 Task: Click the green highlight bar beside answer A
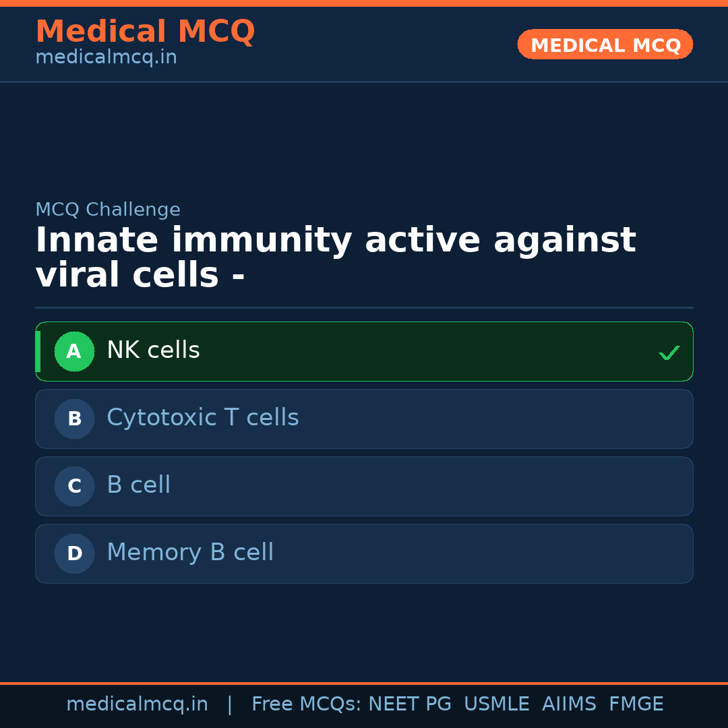(x=38, y=351)
